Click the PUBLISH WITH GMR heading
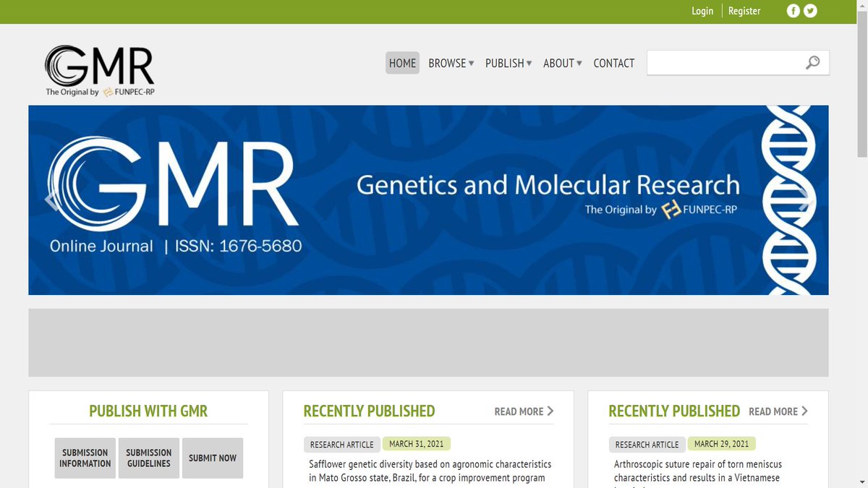This screenshot has height=488, width=868. [x=148, y=411]
